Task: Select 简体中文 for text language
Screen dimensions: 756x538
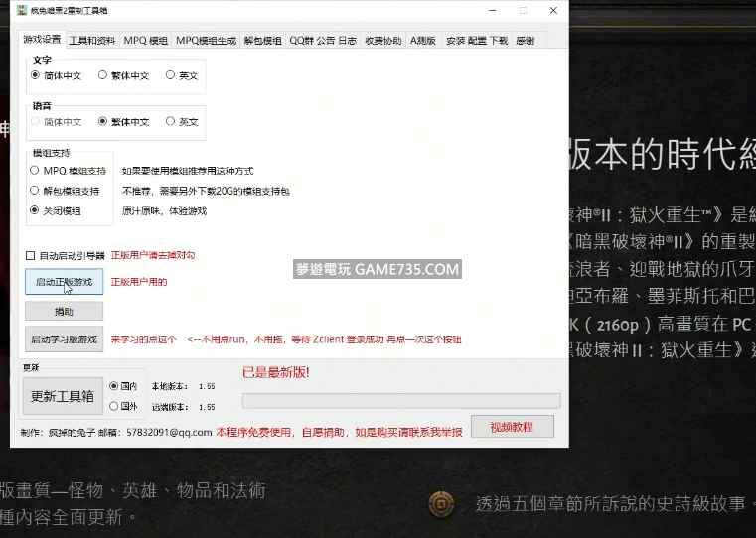Action: coord(56,75)
